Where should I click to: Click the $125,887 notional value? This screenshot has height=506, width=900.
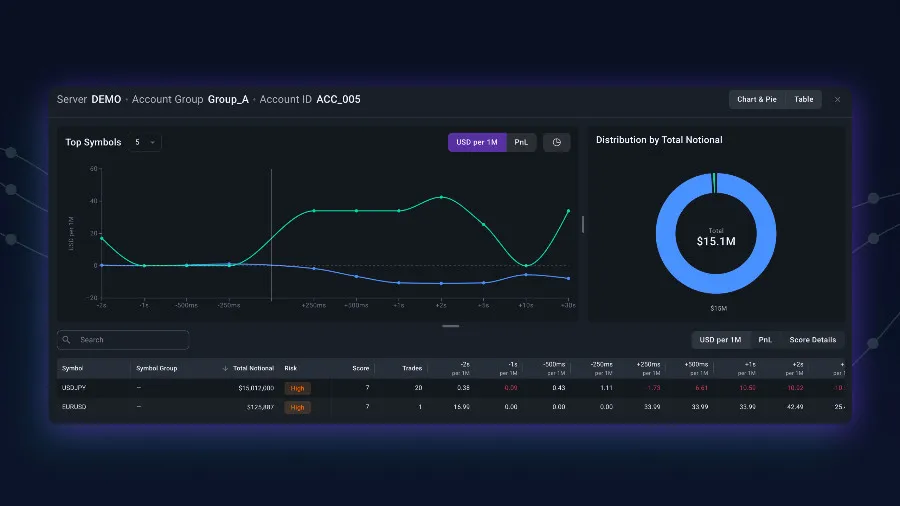260,407
